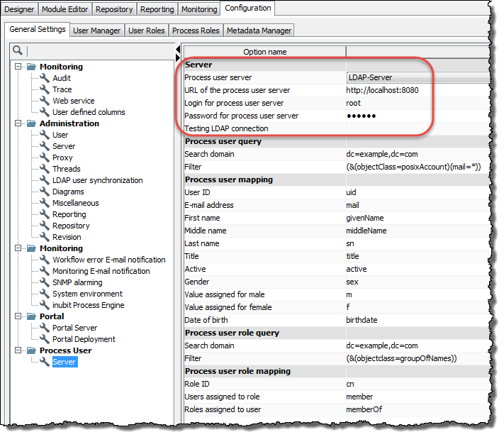Click the wrench icon beside Revision
The height and width of the screenshot is (437, 504).
[45, 237]
